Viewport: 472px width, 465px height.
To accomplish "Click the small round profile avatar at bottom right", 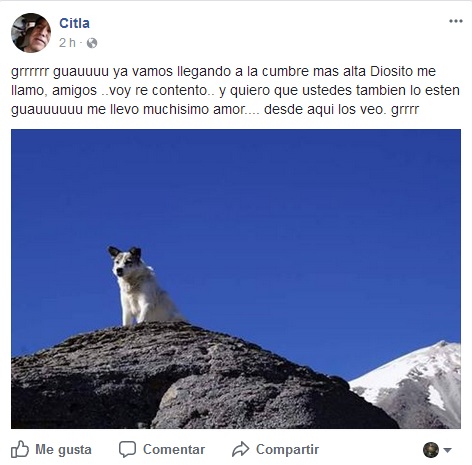I will (x=431, y=450).
